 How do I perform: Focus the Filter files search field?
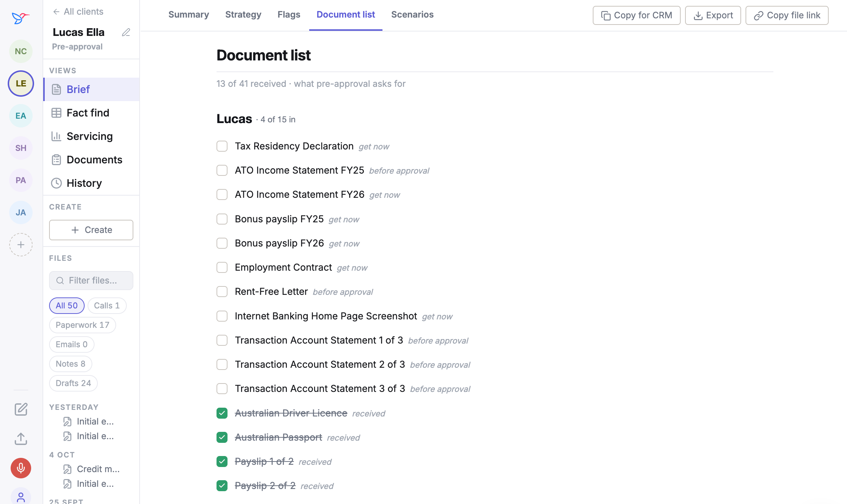pyautogui.click(x=91, y=281)
